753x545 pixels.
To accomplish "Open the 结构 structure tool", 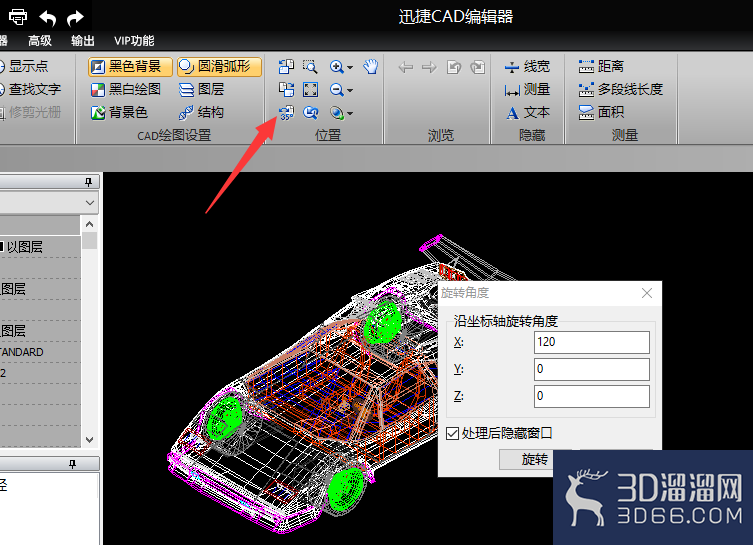I will point(202,112).
